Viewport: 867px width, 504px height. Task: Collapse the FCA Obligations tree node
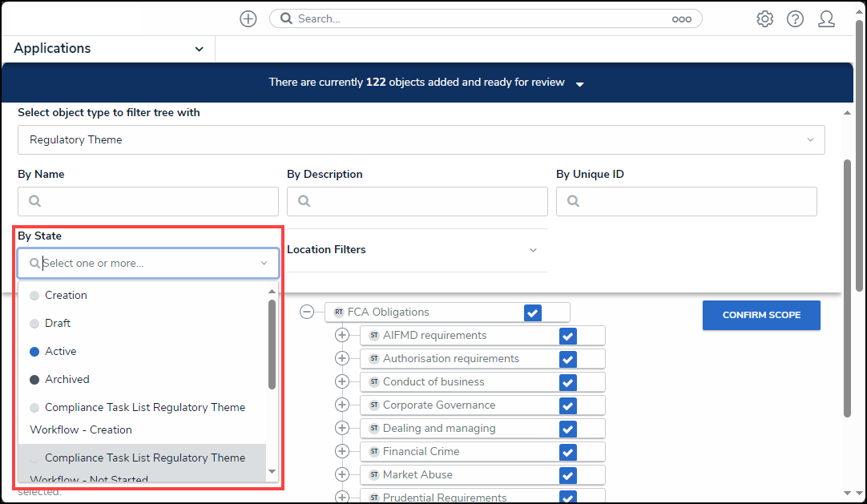[307, 312]
